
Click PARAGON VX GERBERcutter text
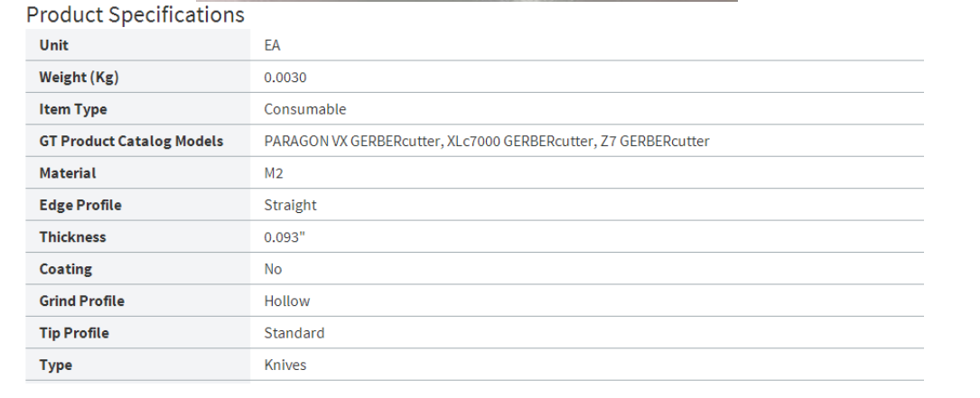352,141
